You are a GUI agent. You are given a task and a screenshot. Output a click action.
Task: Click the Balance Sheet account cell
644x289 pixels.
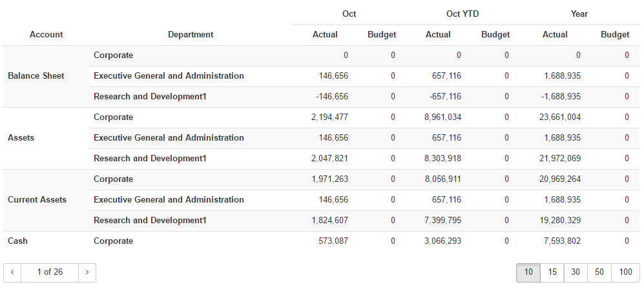coord(36,76)
